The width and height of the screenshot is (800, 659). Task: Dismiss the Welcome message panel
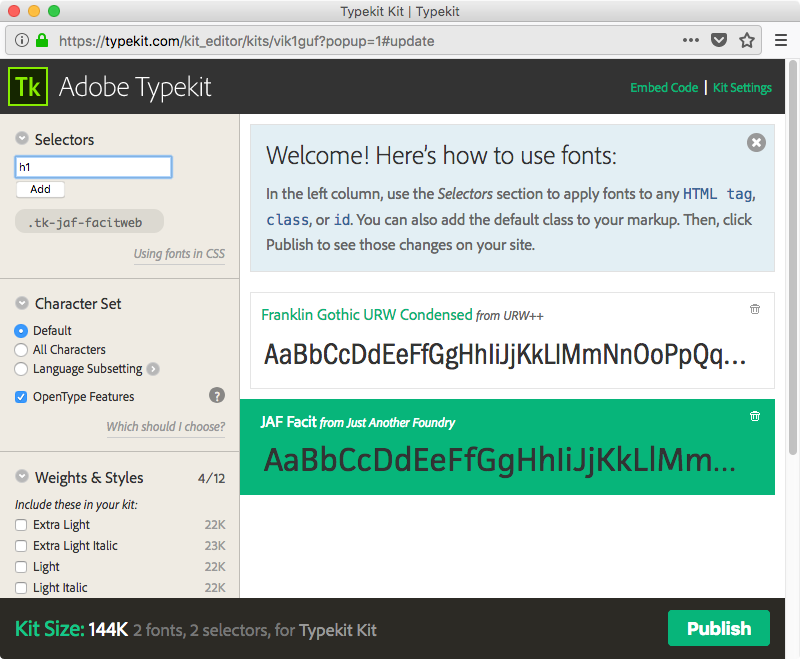tap(756, 142)
